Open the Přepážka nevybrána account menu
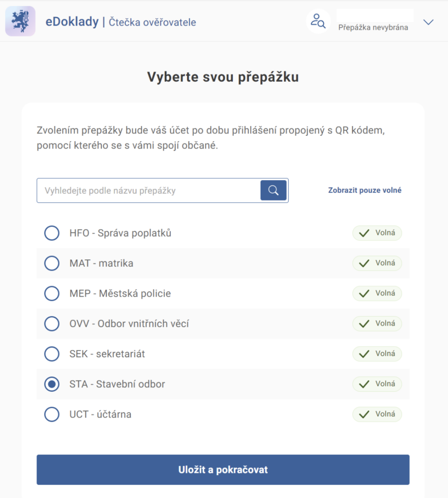The height and width of the screenshot is (498, 448). tap(373, 27)
